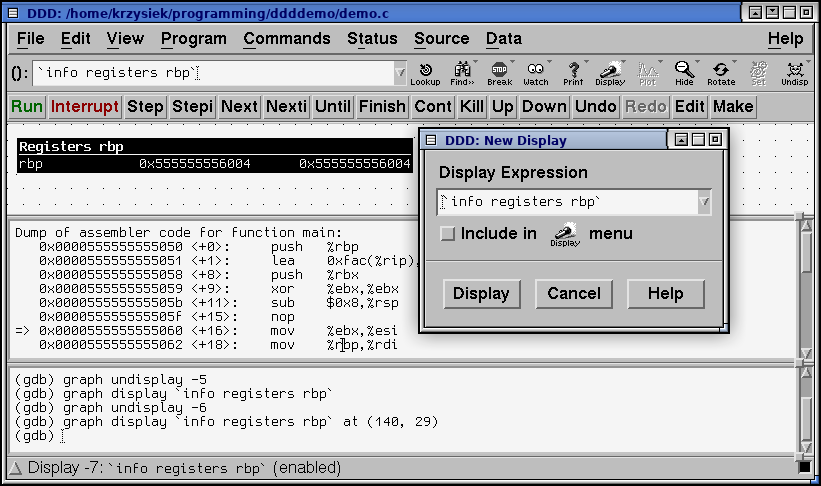
Task: Open the argument field history dropdown
Action: pos(400,73)
